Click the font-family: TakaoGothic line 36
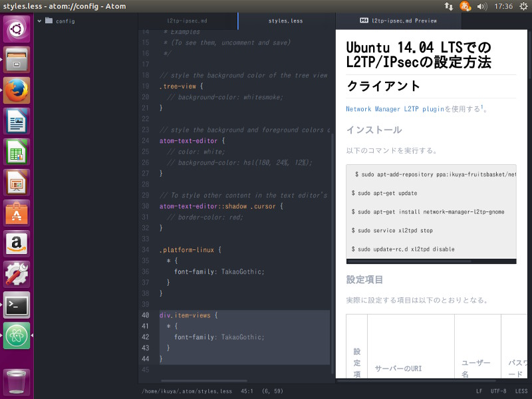 point(219,271)
